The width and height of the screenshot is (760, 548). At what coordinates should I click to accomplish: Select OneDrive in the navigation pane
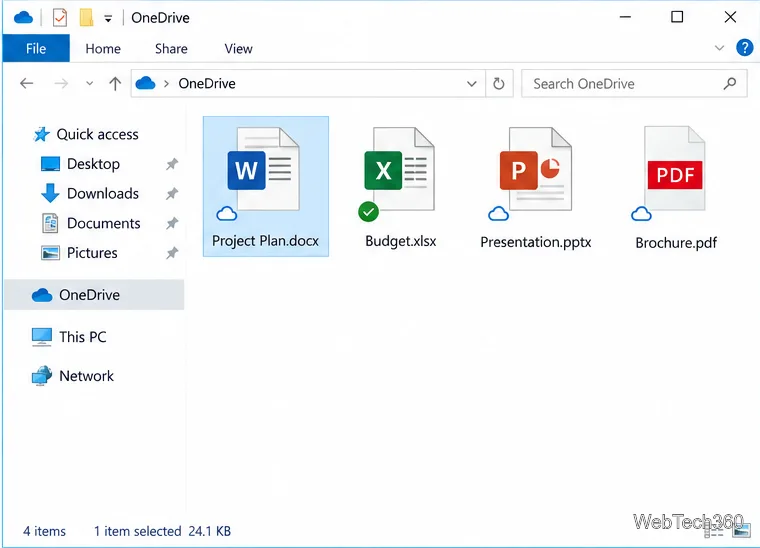tap(94, 295)
